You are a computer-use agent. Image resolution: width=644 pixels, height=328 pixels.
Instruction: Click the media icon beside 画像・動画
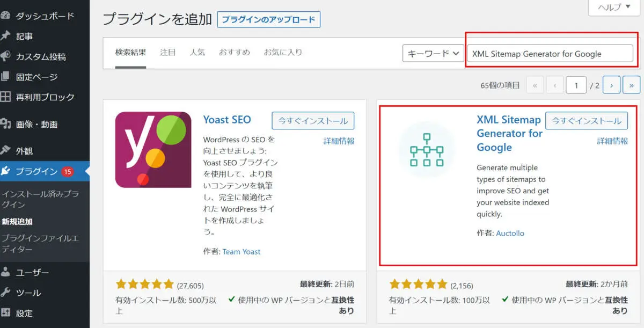coord(5,124)
